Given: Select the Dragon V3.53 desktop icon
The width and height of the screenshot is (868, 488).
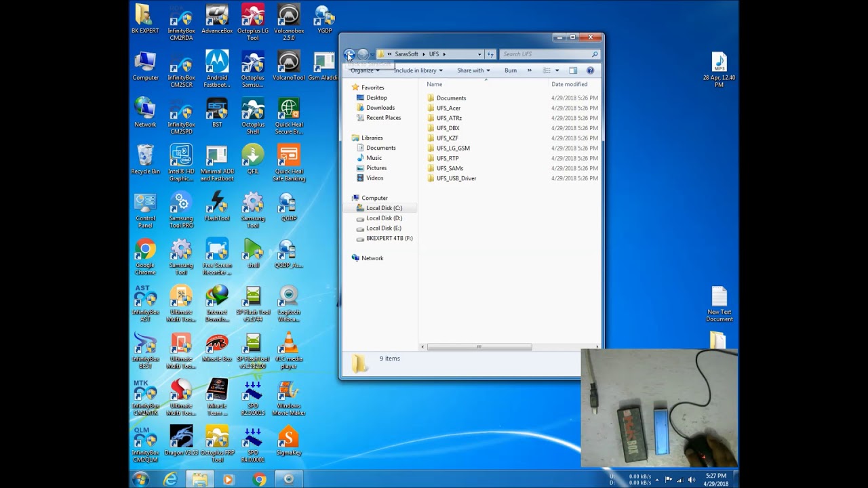Looking at the screenshot, I should pos(181,441).
